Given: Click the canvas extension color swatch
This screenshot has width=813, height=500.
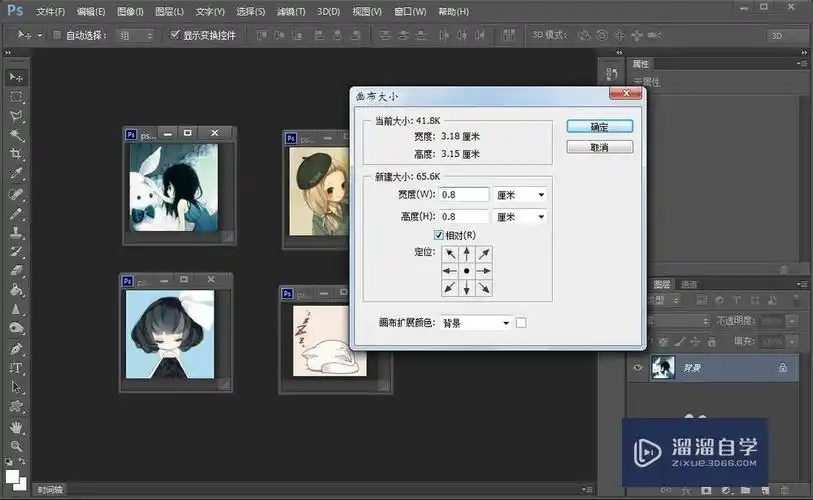Looking at the screenshot, I should coord(521,323).
